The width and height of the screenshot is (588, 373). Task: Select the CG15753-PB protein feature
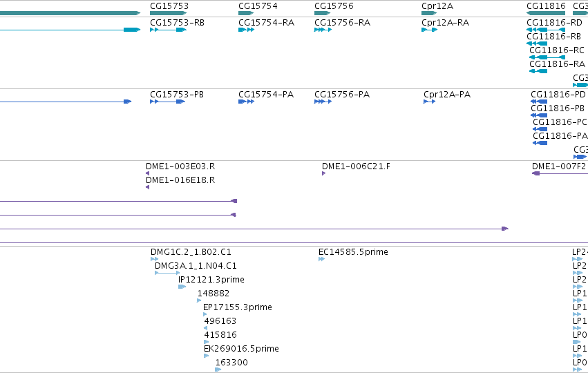(x=167, y=102)
